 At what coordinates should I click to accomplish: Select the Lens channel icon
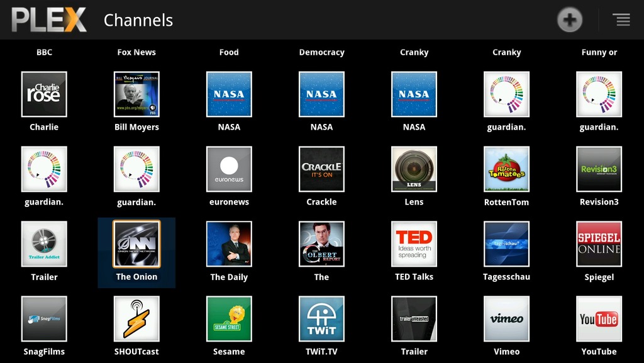point(414,169)
